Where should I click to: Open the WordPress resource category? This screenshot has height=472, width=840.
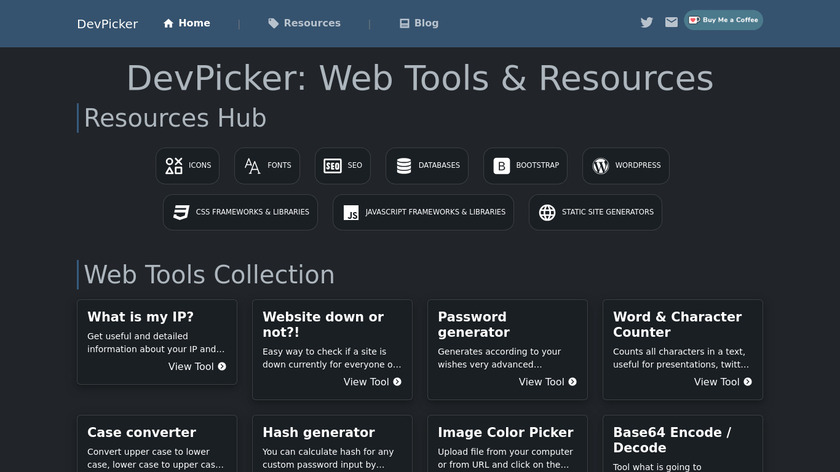[626, 166]
